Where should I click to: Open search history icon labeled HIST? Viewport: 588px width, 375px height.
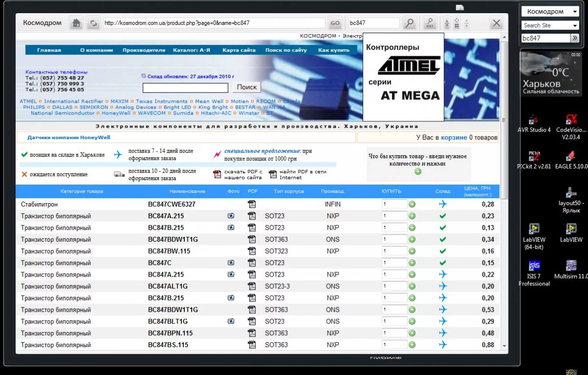tap(430, 23)
